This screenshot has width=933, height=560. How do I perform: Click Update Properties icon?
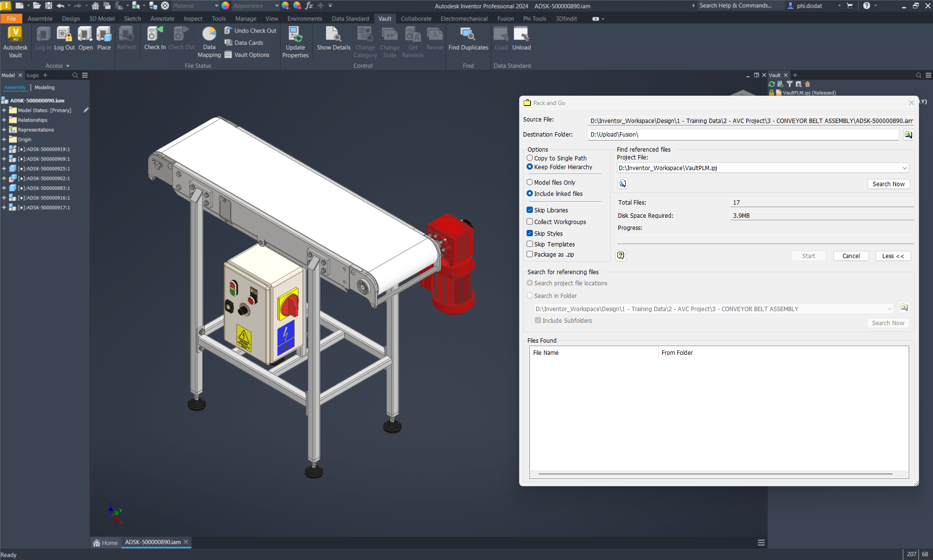(x=295, y=42)
